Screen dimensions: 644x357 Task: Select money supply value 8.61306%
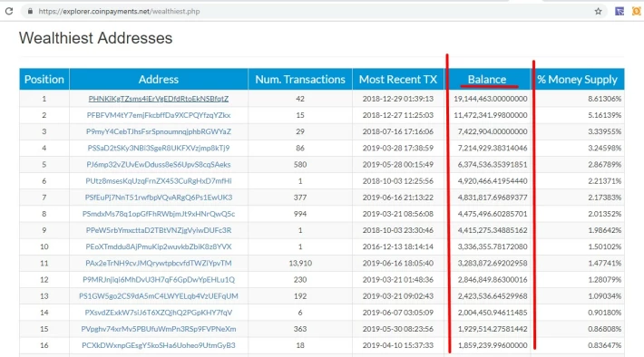[605, 99]
